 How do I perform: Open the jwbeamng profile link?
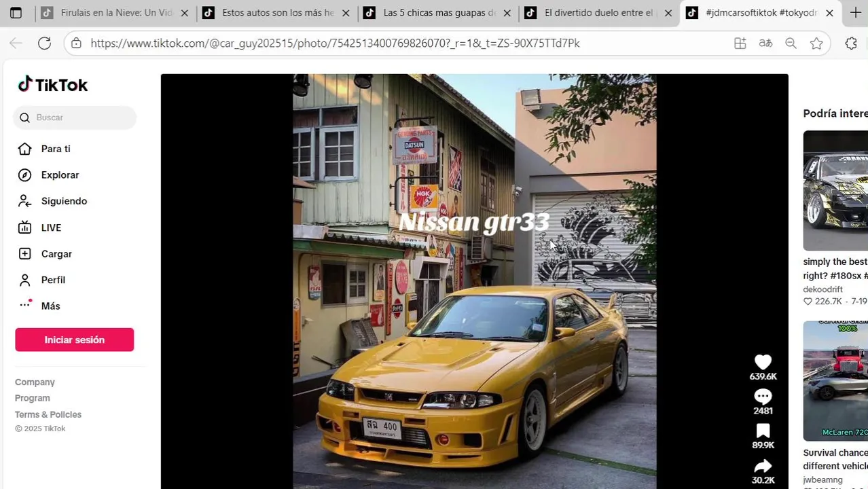tap(822, 479)
